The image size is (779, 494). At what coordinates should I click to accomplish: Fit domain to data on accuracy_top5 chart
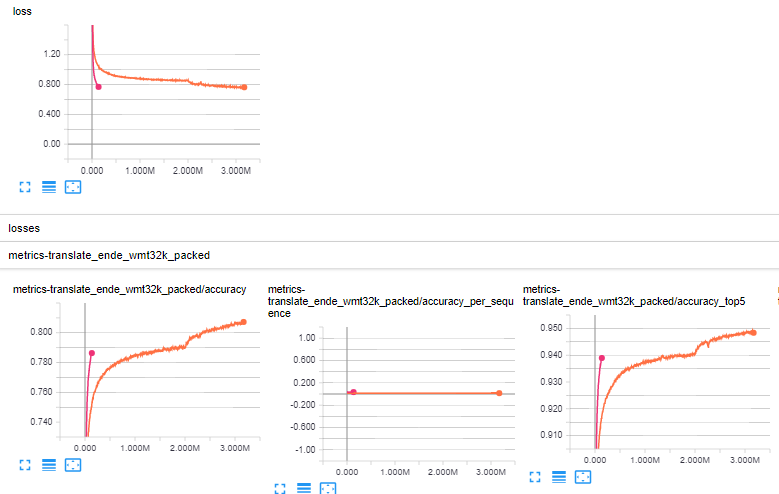(583, 477)
